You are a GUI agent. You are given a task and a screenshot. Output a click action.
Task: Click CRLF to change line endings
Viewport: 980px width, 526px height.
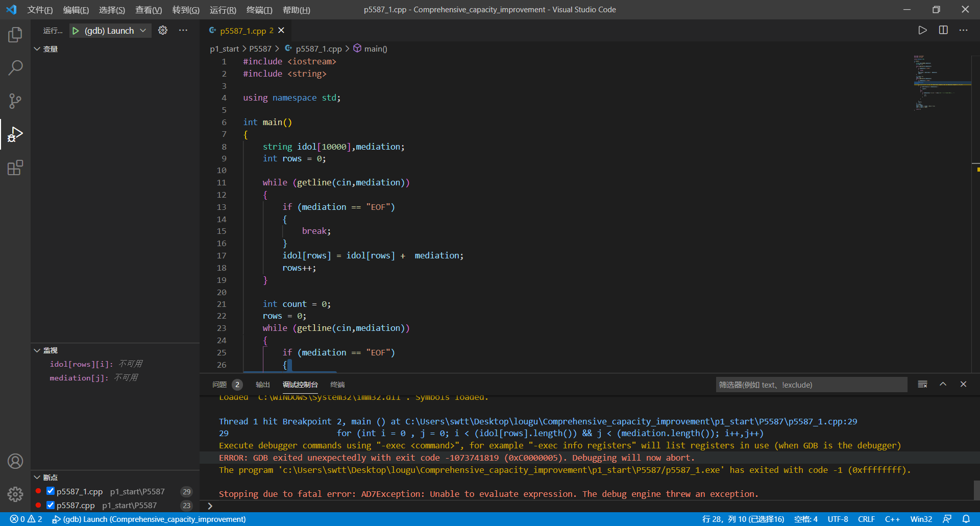click(867, 519)
